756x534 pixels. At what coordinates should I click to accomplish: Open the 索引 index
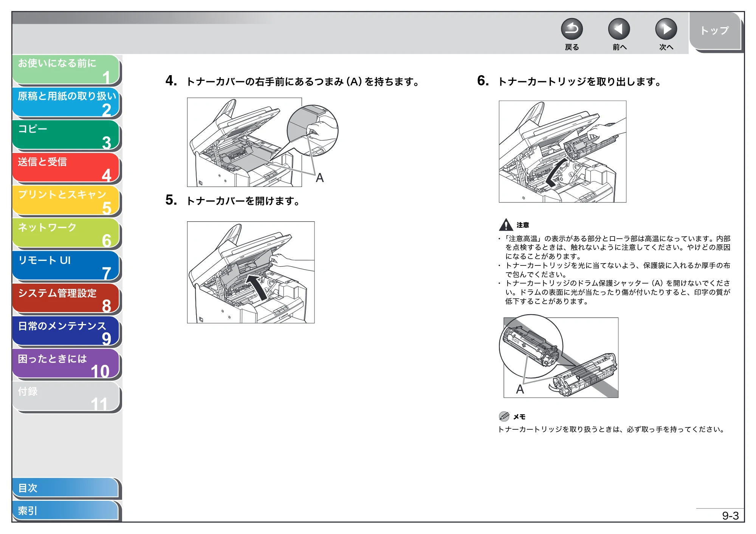66,511
